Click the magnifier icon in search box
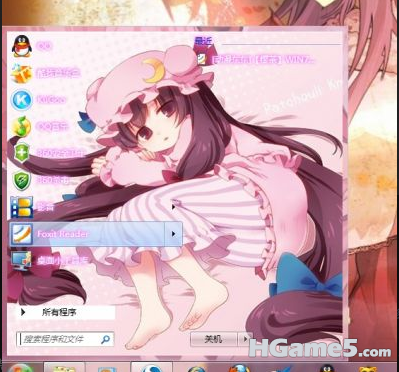 click(x=105, y=339)
